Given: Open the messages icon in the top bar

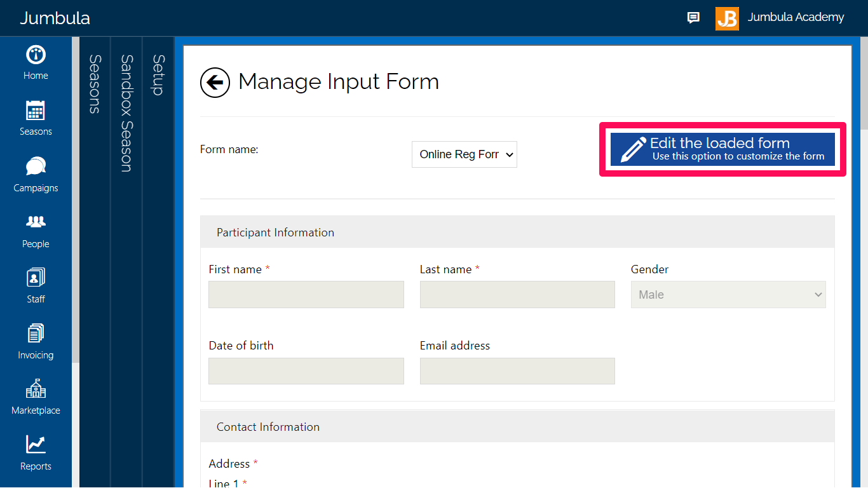Looking at the screenshot, I should pyautogui.click(x=693, y=18).
